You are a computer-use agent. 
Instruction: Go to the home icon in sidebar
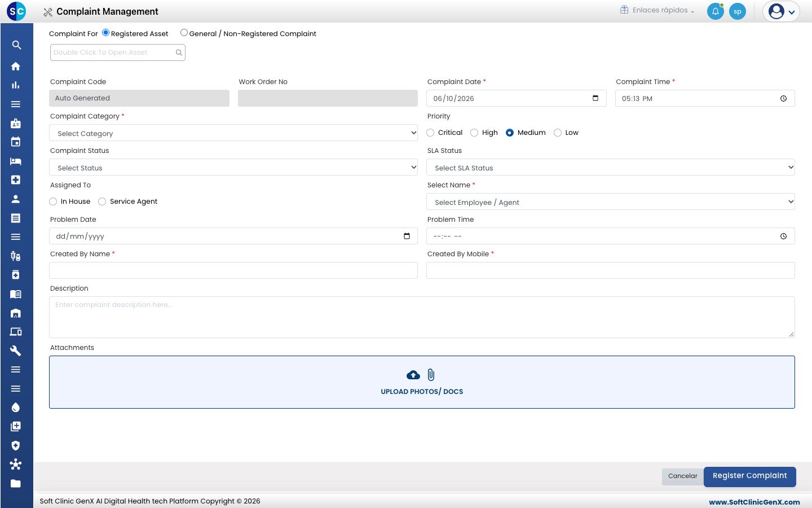coord(16,66)
